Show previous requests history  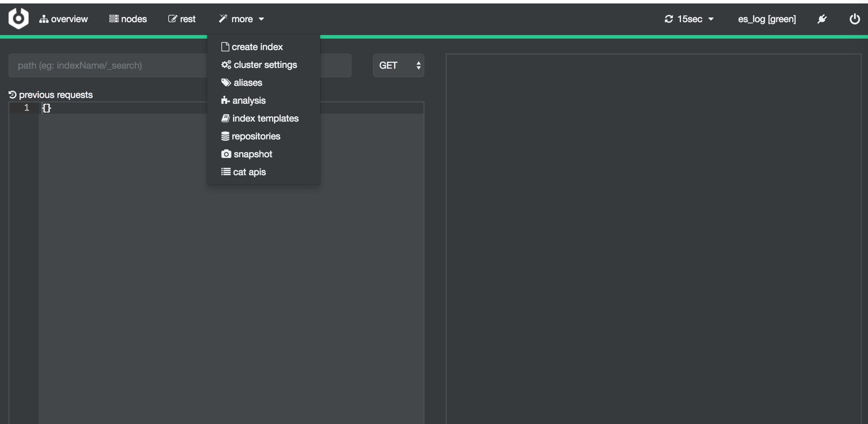coord(51,95)
